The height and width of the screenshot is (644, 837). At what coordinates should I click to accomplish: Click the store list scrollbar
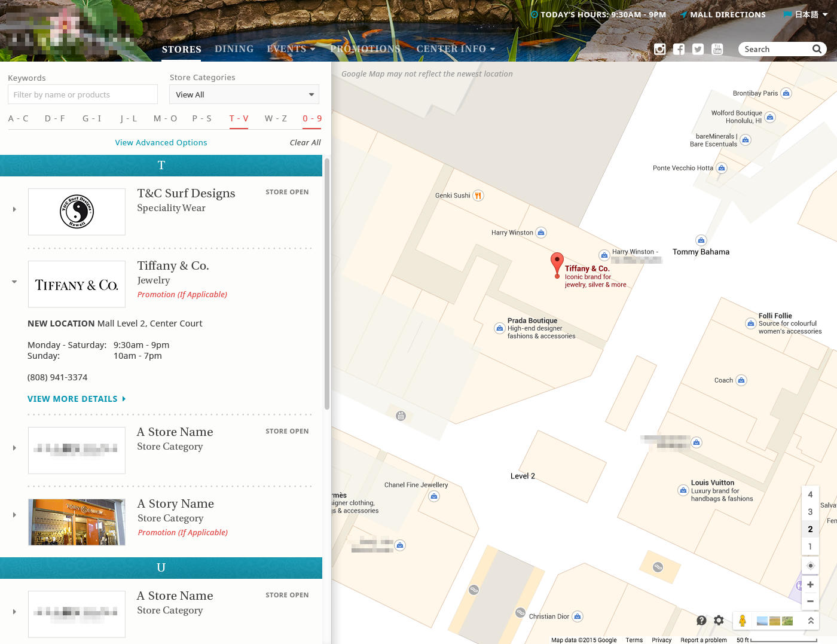(x=327, y=284)
